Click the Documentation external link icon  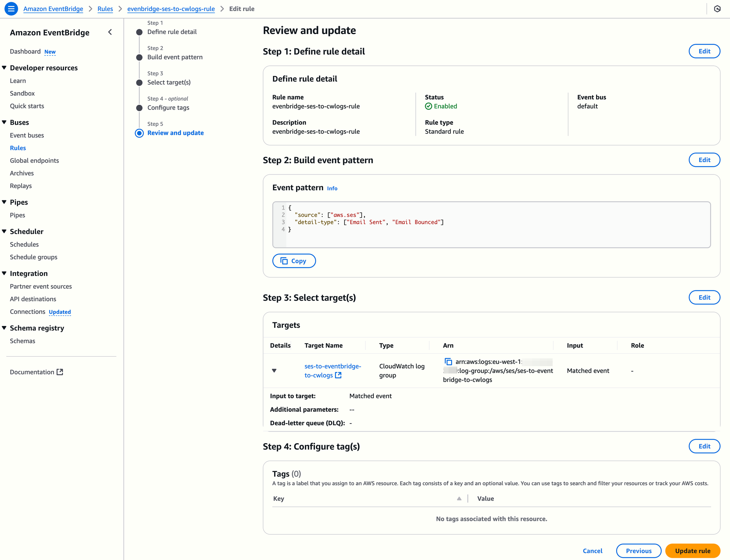pos(60,372)
